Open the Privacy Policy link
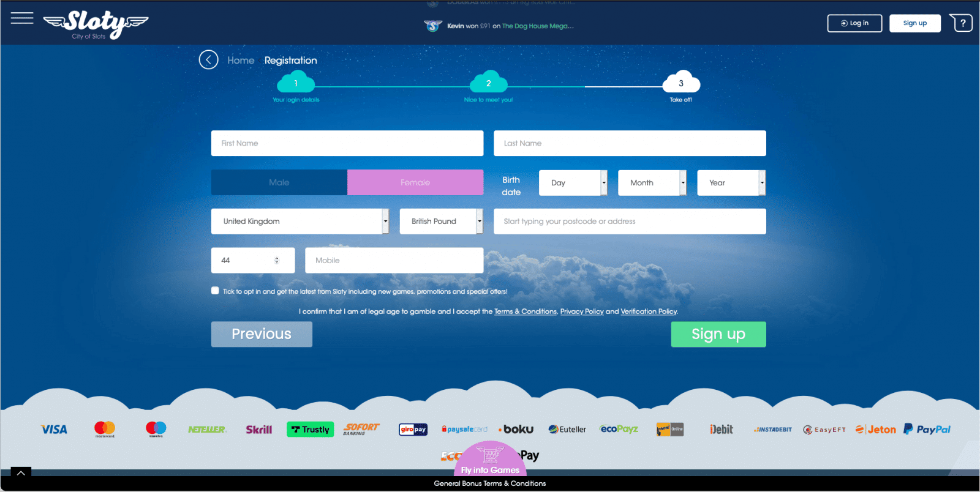 (x=582, y=311)
